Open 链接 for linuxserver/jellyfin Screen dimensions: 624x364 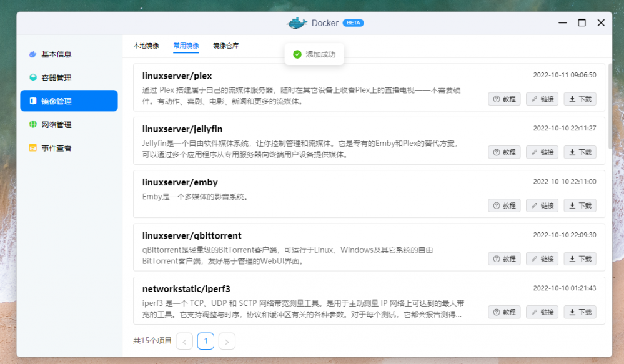point(542,152)
